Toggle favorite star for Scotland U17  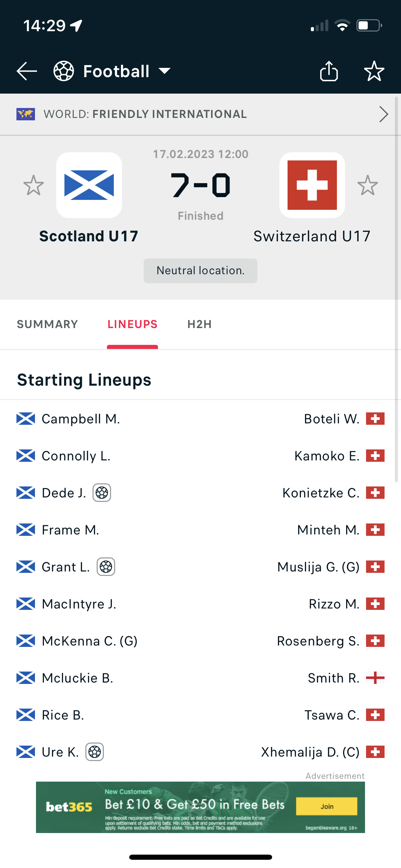pyautogui.click(x=34, y=185)
